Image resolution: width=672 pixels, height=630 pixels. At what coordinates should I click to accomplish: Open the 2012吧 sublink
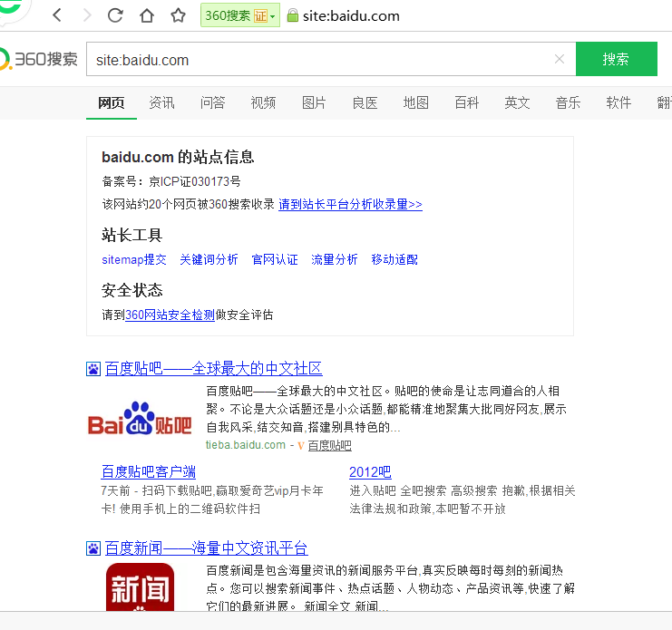click(x=370, y=472)
